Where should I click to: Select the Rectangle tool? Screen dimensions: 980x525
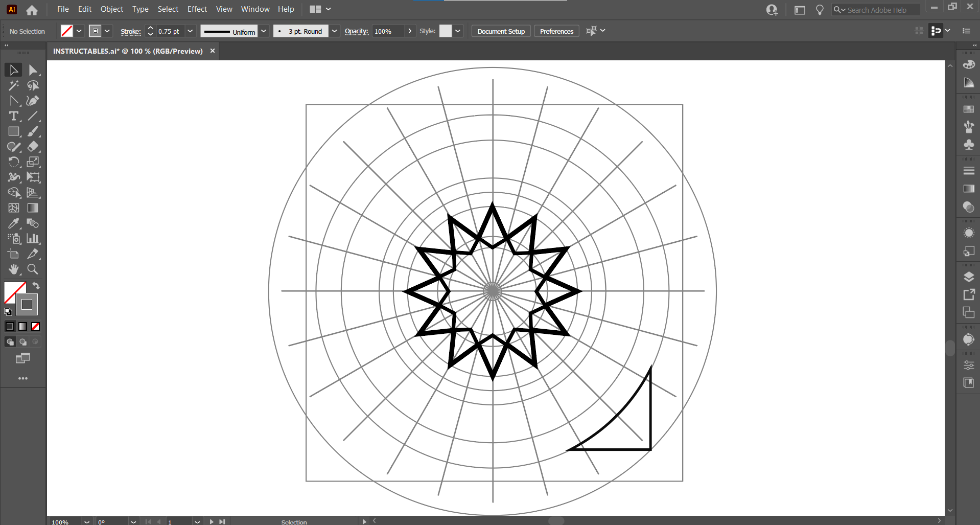pyautogui.click(x=13, y=131)
